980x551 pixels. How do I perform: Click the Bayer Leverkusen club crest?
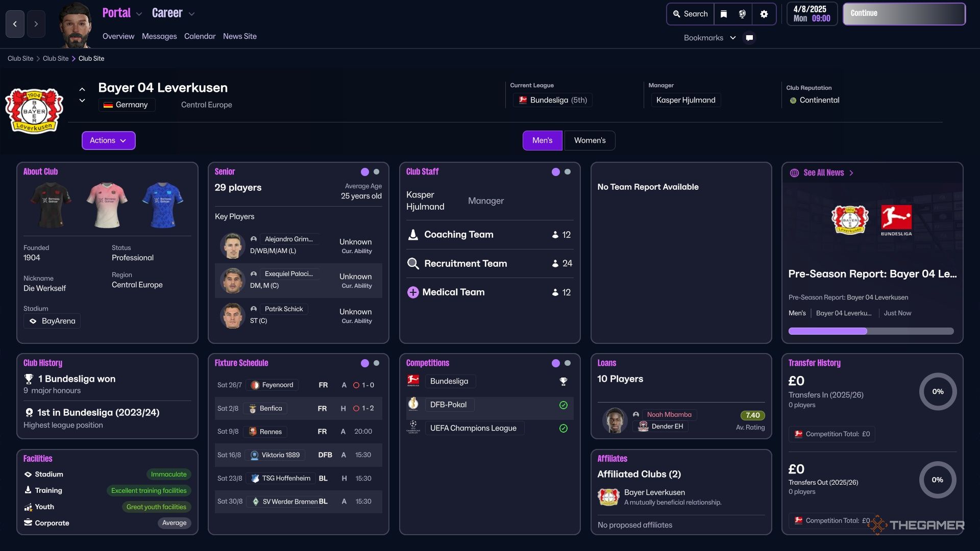(x=34, y=111)
